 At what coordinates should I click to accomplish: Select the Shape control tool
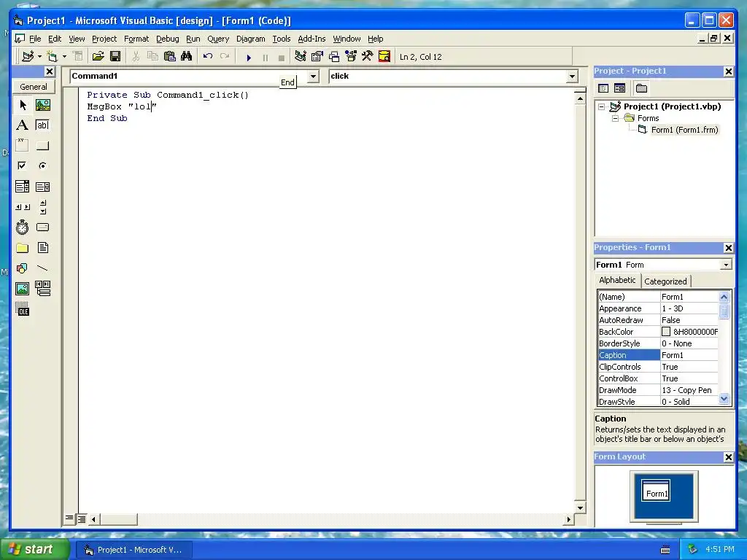click(23, 268)
